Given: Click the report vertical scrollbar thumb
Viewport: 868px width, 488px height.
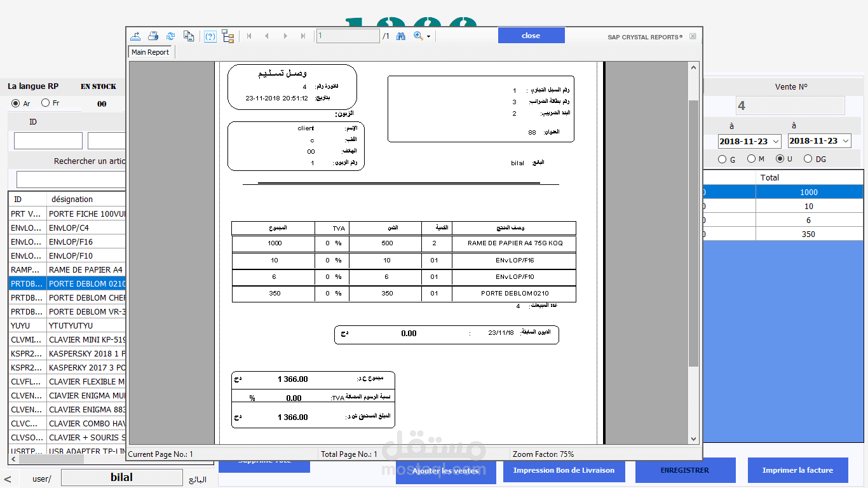Looking at the screenshot, I should (x=693, y=233).
